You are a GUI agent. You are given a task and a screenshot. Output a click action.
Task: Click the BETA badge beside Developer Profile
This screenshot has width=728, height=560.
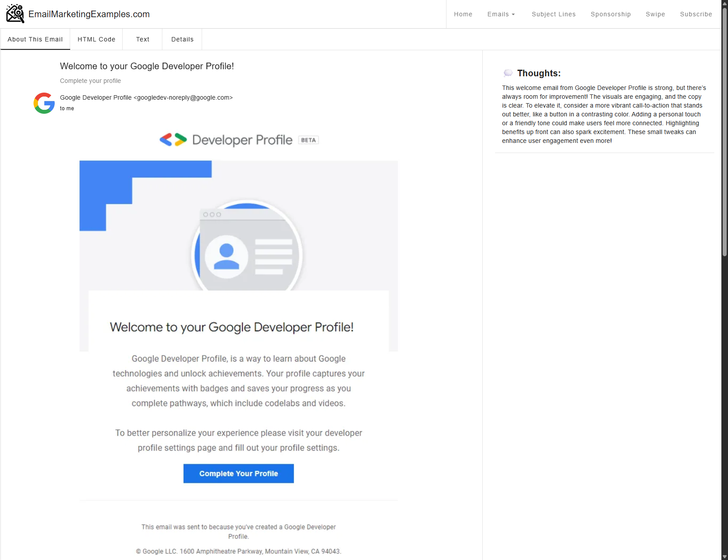coord(308,140)
